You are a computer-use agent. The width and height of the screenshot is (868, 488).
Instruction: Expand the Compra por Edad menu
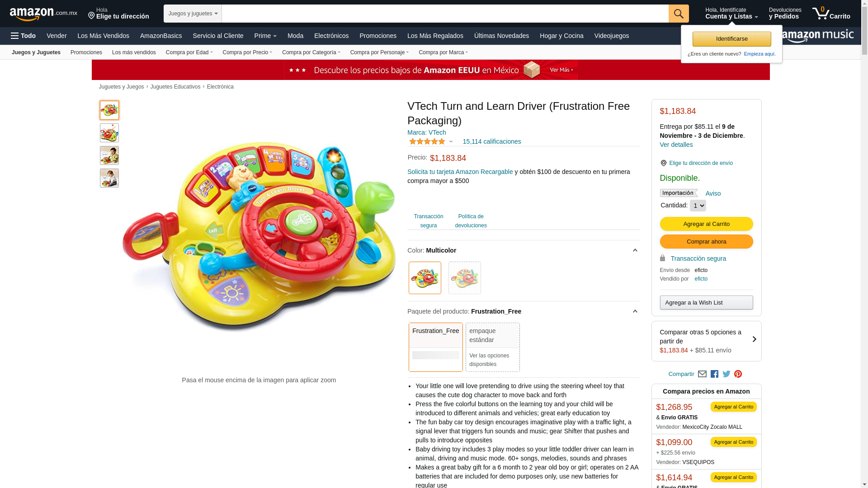point(189,52)
